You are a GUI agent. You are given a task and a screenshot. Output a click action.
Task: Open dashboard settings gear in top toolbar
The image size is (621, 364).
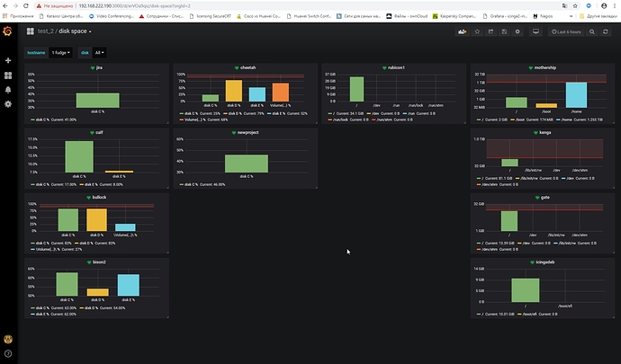click(517, 31)
